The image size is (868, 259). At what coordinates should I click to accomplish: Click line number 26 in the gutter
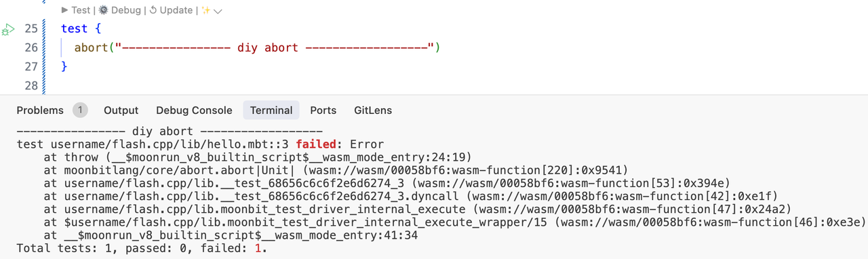(x=31, y=47)
